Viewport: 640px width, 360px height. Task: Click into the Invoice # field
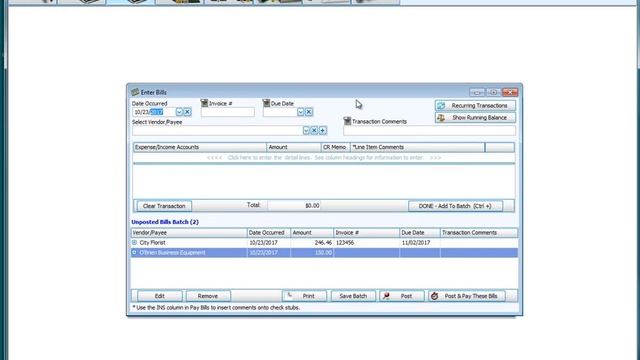tap(227, 112)
